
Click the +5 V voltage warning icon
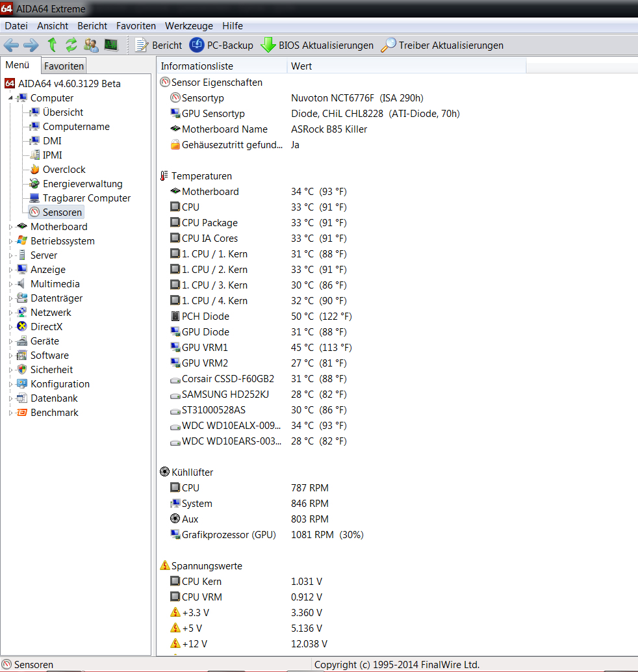175,628
